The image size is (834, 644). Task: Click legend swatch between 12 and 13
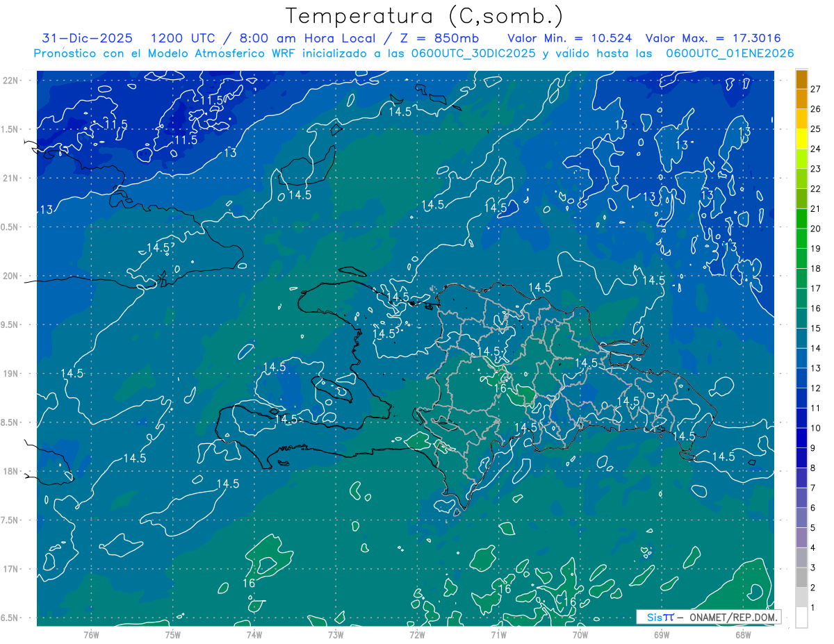pyautogui.click(x=801, y=379)
